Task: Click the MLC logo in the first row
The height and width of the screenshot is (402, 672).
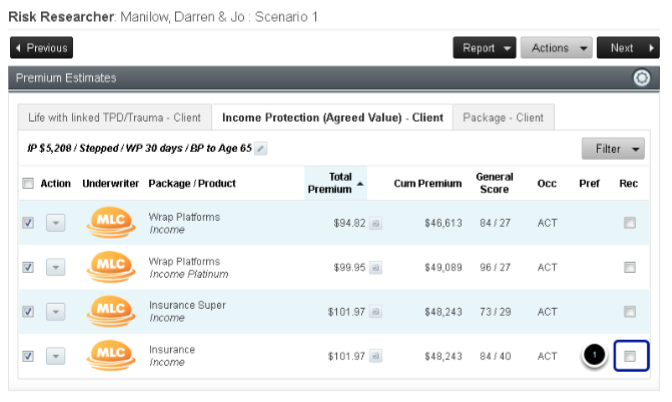Action: coord(111,223)
